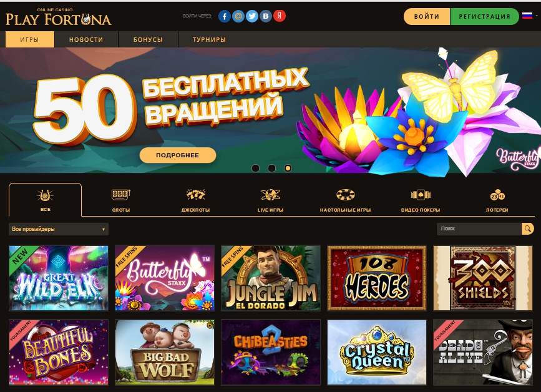Open the Бонусы menu tab

pyautogui.click(x=148, y=39)
